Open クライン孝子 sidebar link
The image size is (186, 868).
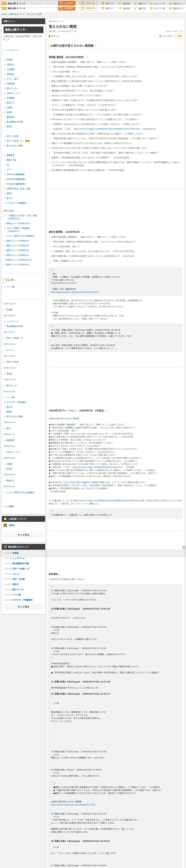click(12, 79)
